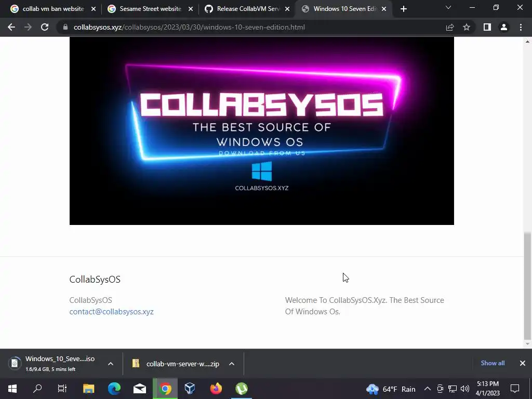Screen dimensions: 532x399
Task: Share this page using the share icon
Action: (x=450, y=27)
